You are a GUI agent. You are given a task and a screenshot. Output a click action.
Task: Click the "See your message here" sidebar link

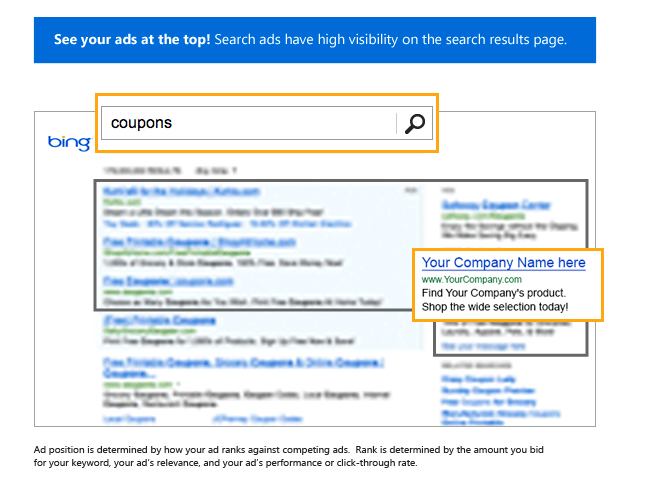pos(483,346)
